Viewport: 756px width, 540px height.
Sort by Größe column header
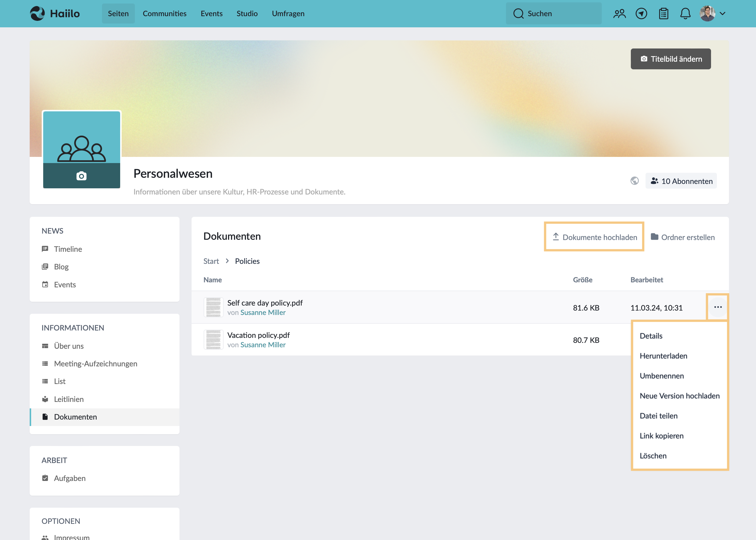(x=582, y=280)
